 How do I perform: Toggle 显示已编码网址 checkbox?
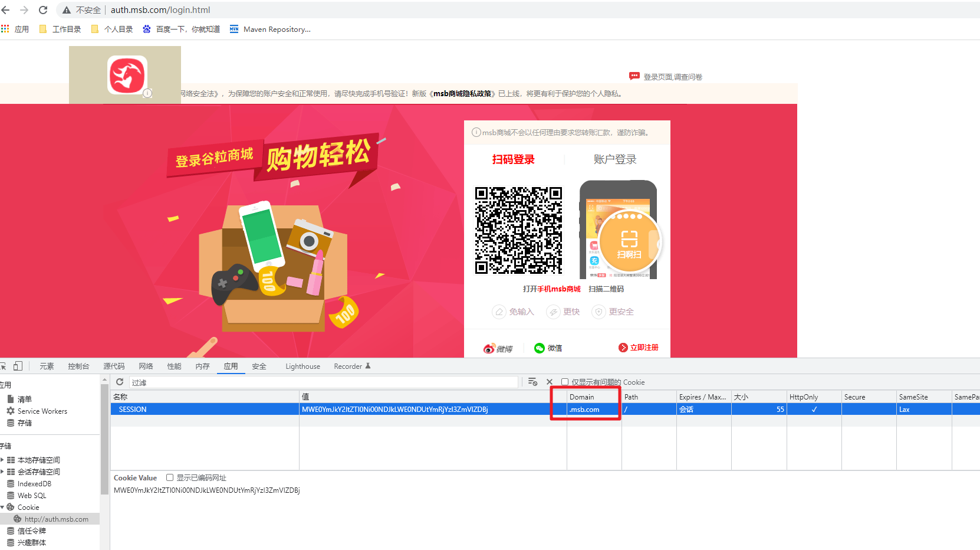170,477
